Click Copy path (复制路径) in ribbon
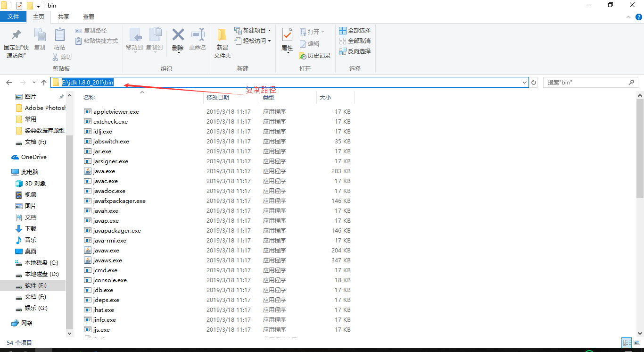Image resolution: width=644 pixels, height=352 pixels. point(91,31)
